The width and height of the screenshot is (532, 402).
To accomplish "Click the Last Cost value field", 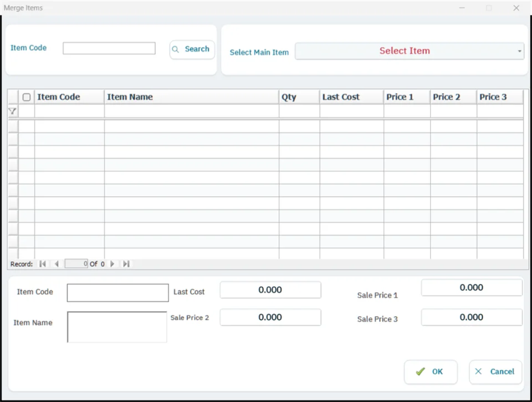I will point(270,290).
